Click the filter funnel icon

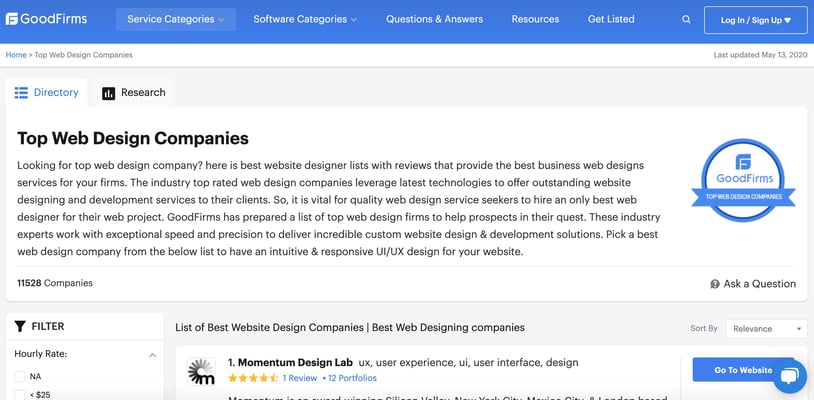pos(20,326)
